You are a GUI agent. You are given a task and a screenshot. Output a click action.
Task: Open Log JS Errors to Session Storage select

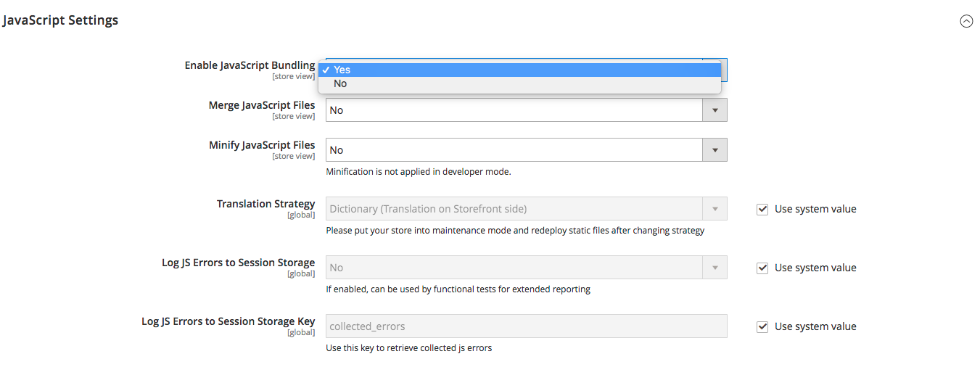click(x=526, y=268)
